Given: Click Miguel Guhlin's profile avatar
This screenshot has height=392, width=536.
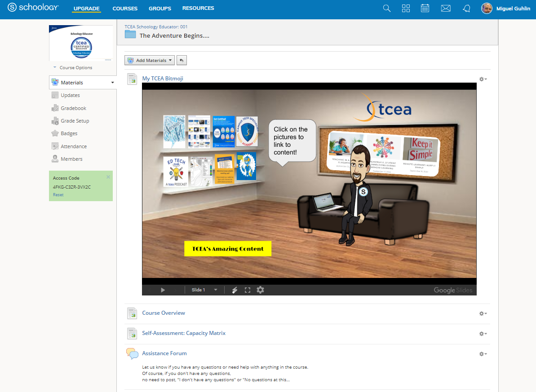Looking at the screenshot, I should coord(487,8).
